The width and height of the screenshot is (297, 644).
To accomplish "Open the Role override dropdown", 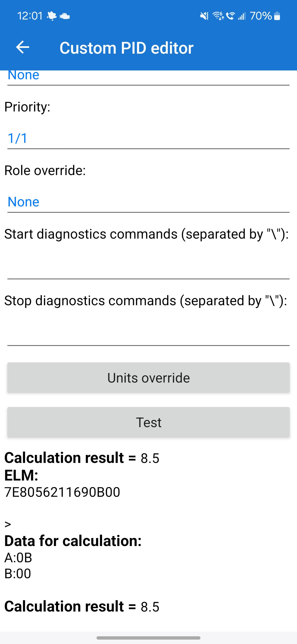I will coord(148,202).
